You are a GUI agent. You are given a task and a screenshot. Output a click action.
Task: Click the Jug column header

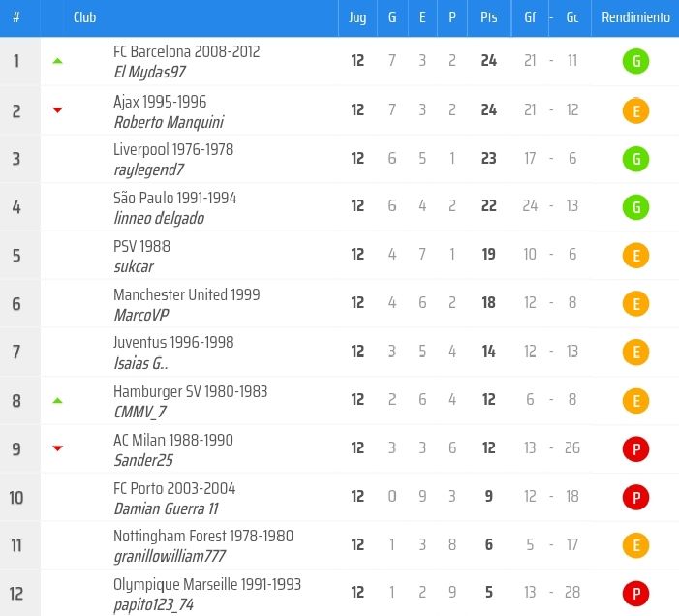[x=357, y=17]
